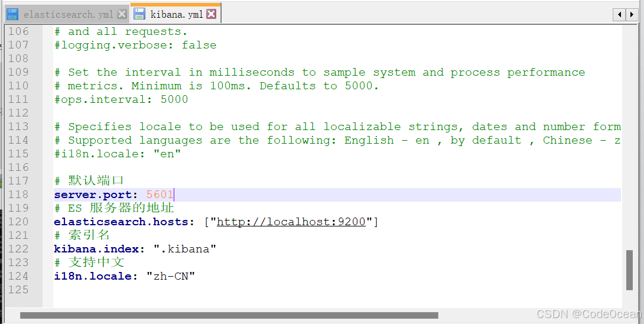Click empty line 125 in the editor
The height and width of the screenshot is (324, 644).
[x=337, y=290]
